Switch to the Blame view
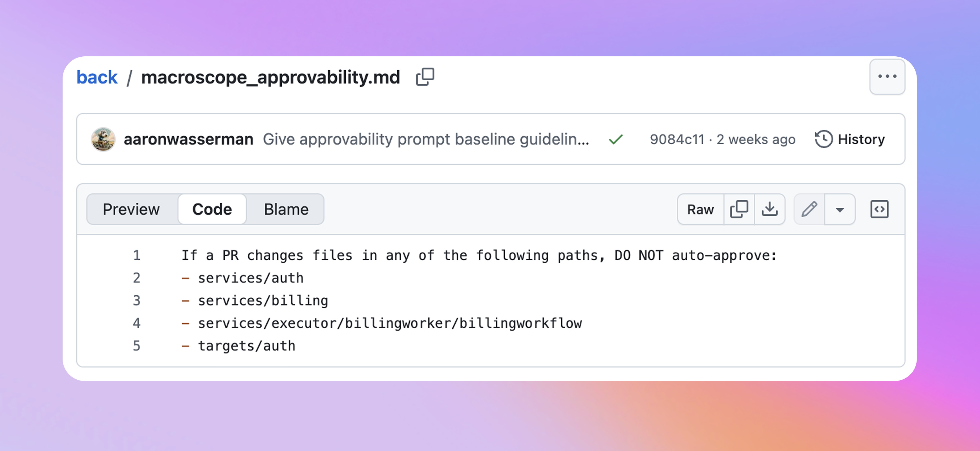This screenshot has width=980, height=451. pos(286,209)
